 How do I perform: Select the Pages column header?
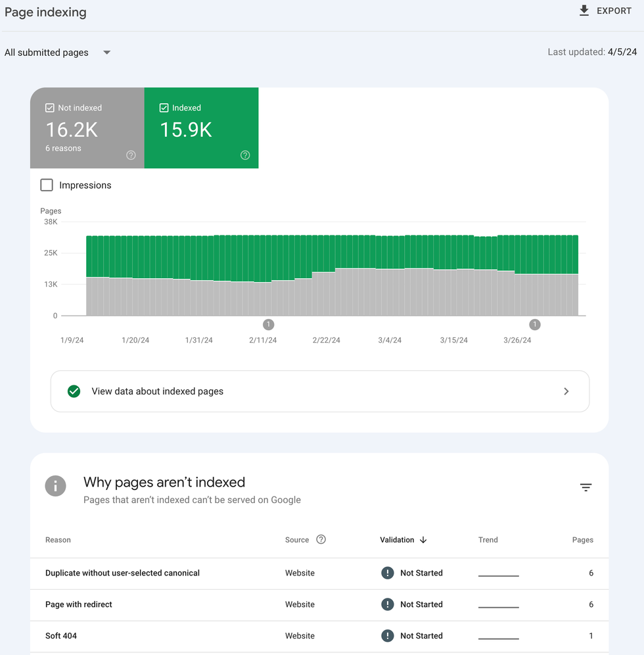(x=582, y=540)
